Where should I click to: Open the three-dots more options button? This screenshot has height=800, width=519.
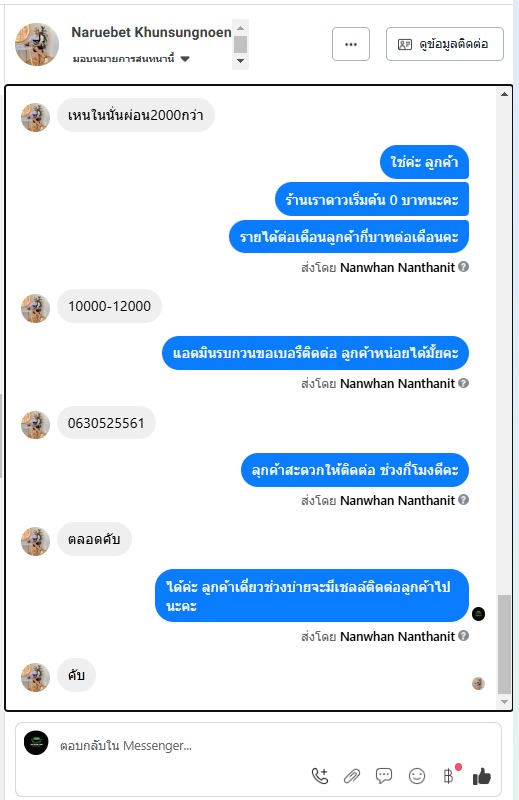[x=351, y=44]
